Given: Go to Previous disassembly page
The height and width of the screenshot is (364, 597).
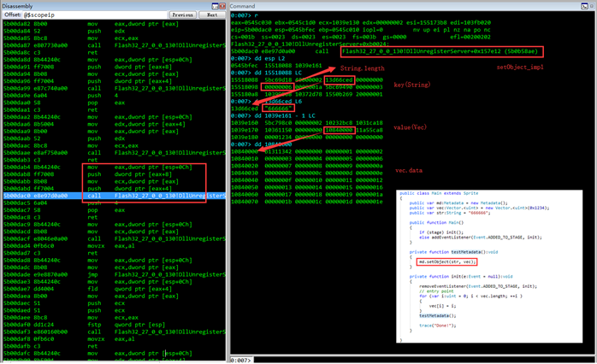Looking at the screenshot, I should point(182,15).
